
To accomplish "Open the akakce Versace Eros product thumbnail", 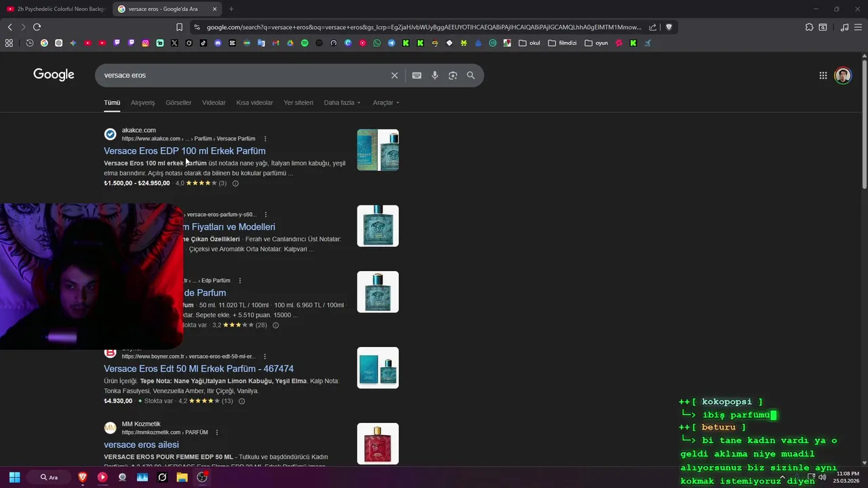I will click(x=378, y=150).
